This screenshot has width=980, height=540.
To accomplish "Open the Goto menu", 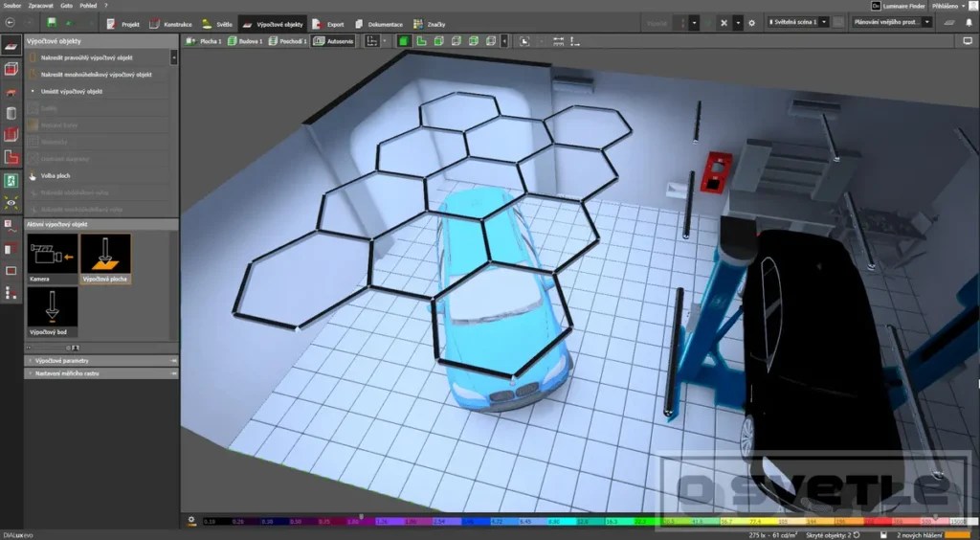I will pos(66,5).
